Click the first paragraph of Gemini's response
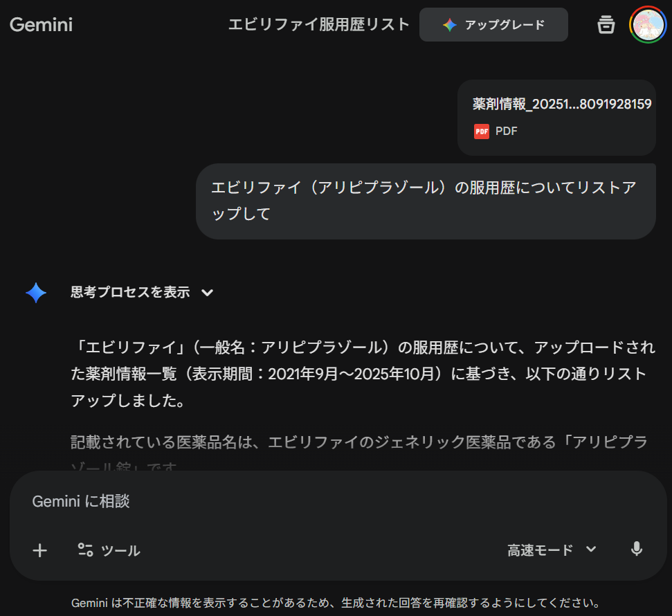 pos(358,374)
